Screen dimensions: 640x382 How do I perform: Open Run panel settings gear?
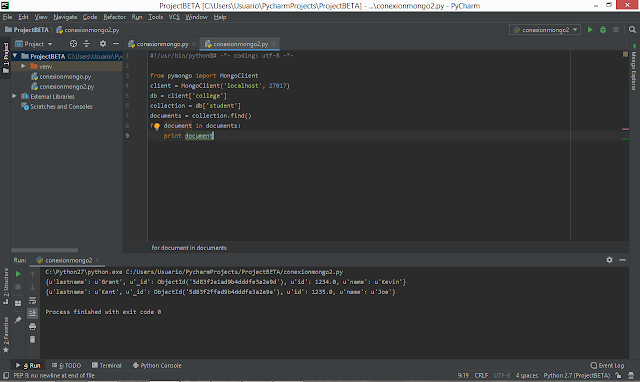coord(609,260)
